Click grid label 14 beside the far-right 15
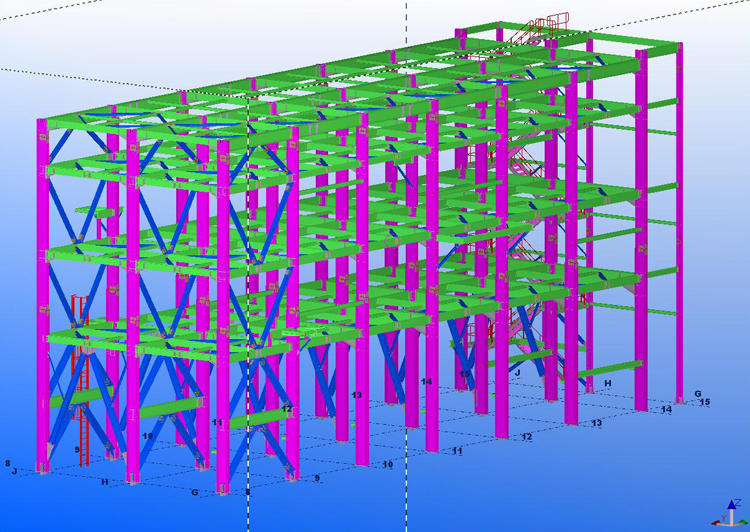Viewport: 750px width, 532px height. point(666,410)
